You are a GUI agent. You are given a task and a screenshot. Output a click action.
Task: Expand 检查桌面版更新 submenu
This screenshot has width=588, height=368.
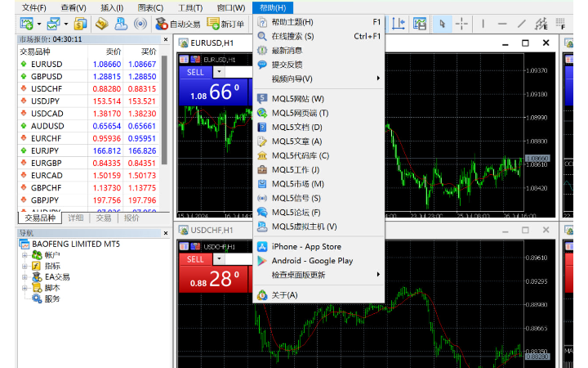[318, 275]
